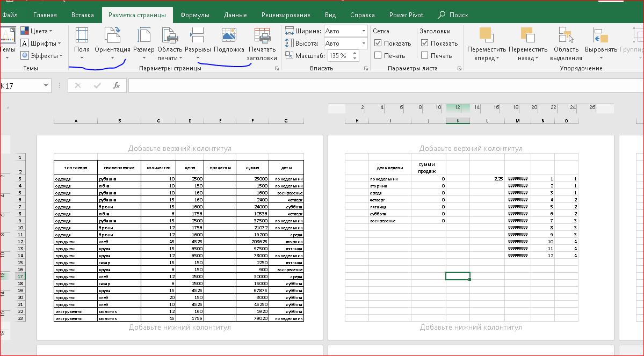Click the Масштаб percentage stepper field
Viewport: 644px width, 356px height.
pyautogui.click(x=339, y=56)
